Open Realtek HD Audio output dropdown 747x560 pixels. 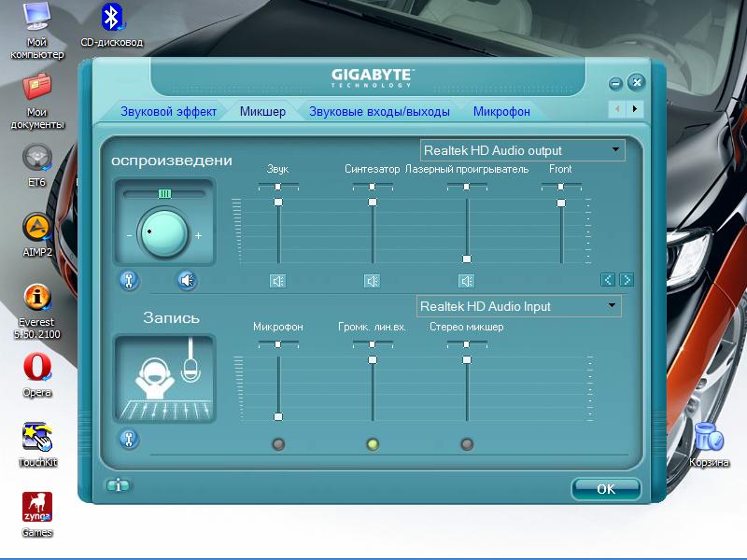522,150
